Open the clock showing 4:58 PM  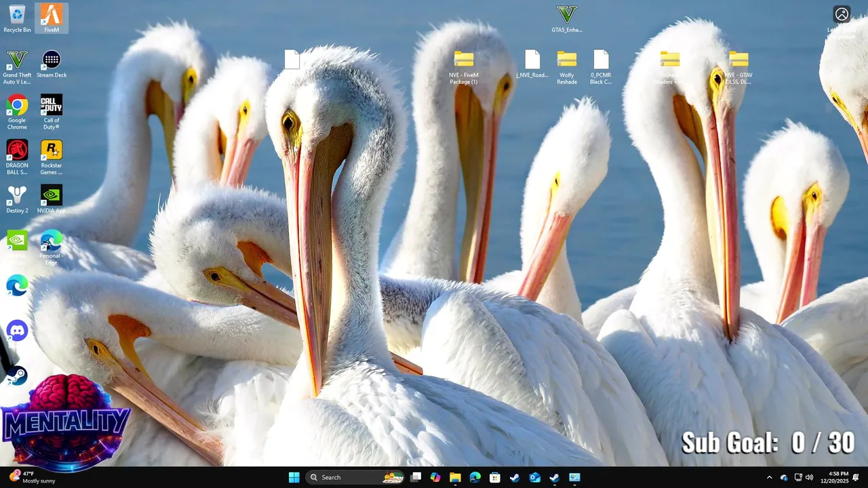pyautogui.click(x=834, y=477)
